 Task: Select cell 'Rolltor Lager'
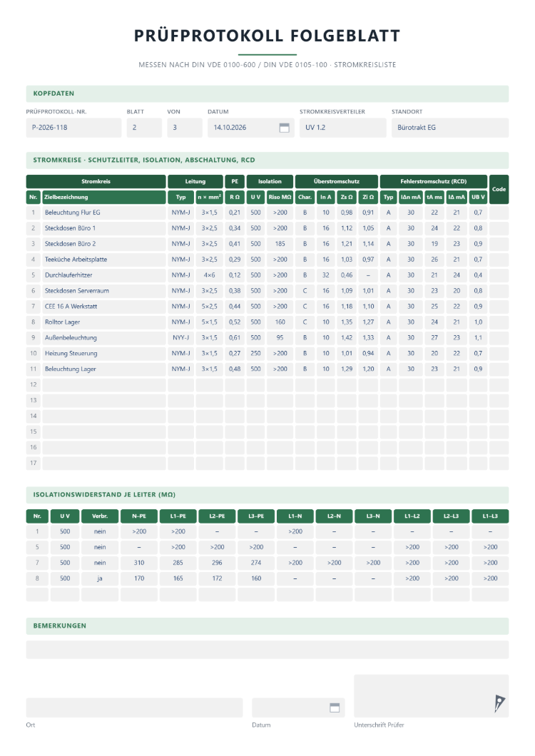(104, 322)
